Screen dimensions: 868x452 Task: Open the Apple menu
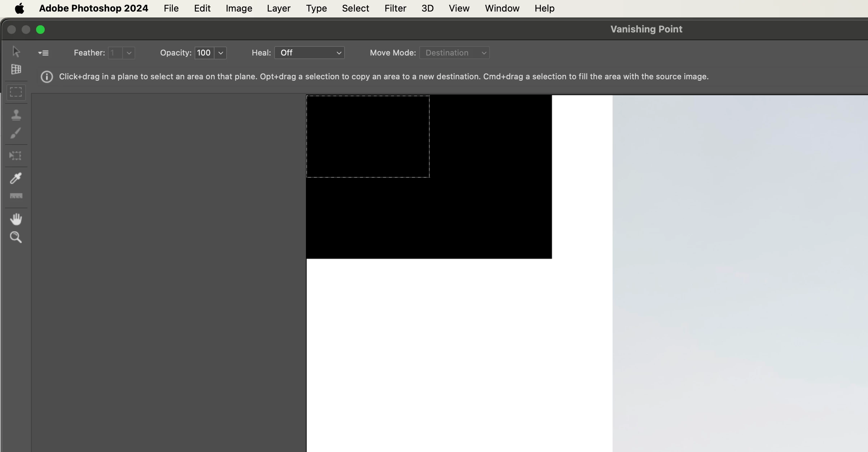[x=19, y=8]
